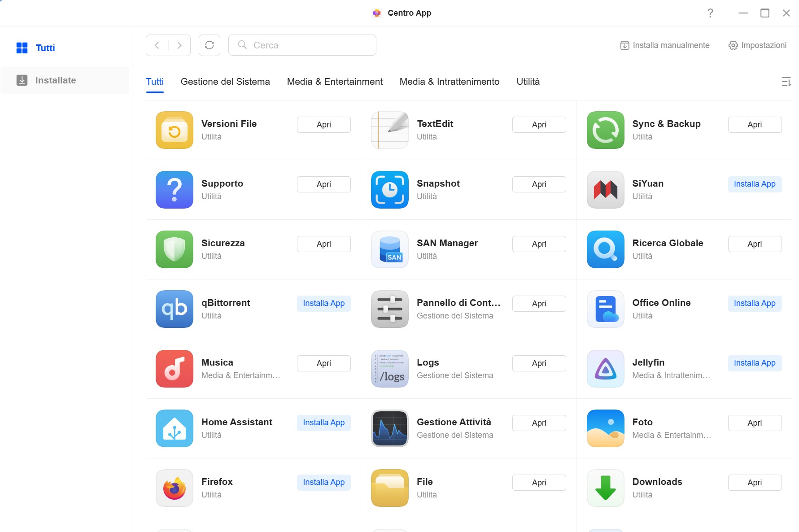Switch to Gestione del Sistema tab
This screenshot has height=532, width=799.
225,82
